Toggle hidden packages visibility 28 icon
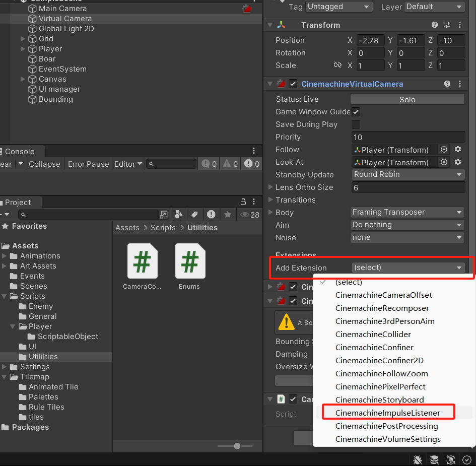Screen dimensions: 476x466 [250, 215]
